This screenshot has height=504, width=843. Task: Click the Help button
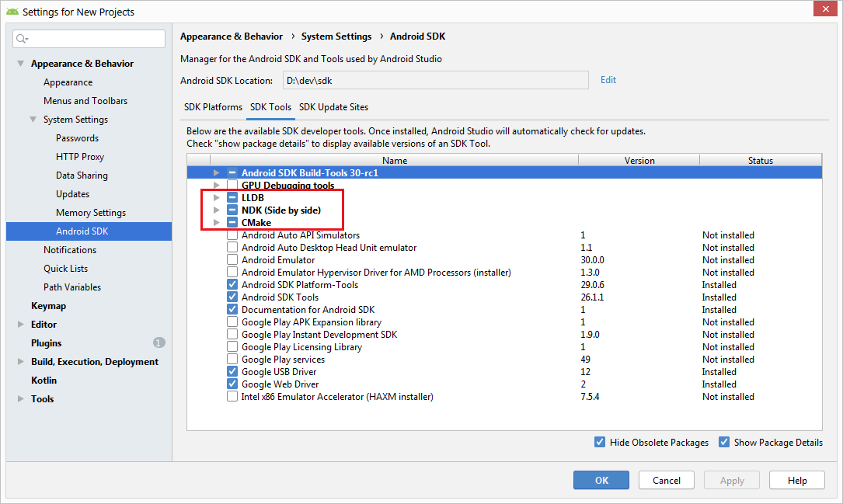click(796, 481)
